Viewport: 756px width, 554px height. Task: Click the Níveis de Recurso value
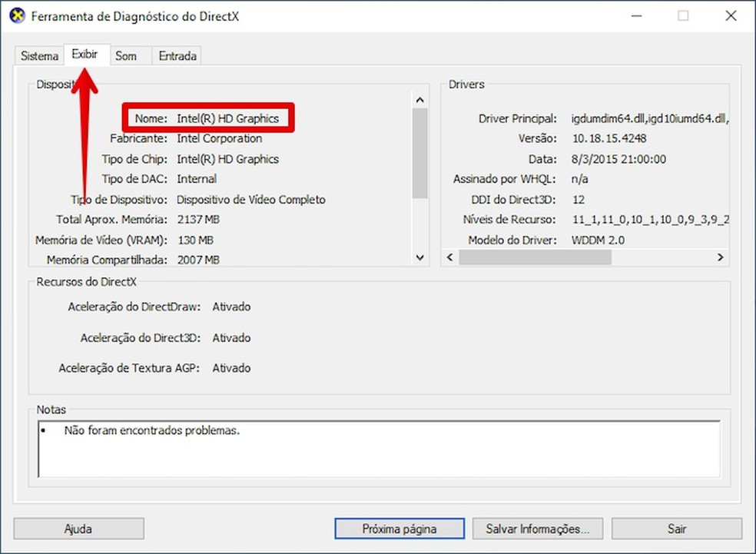(651, 220)
